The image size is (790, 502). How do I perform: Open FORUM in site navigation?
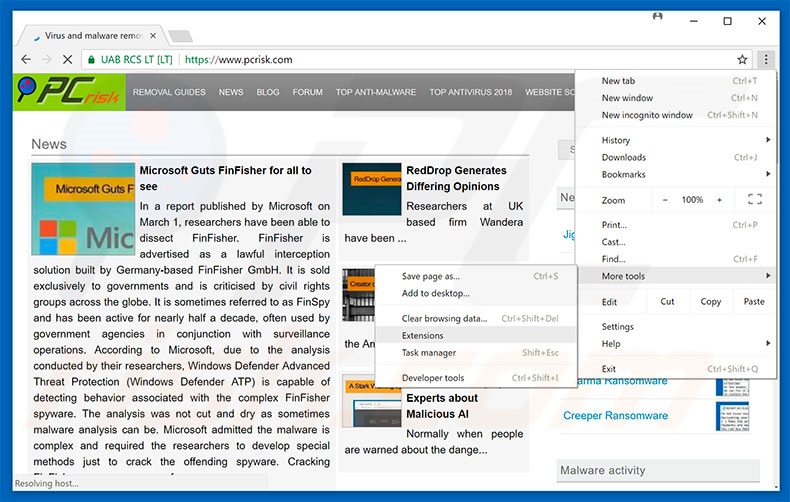point(307,92)
